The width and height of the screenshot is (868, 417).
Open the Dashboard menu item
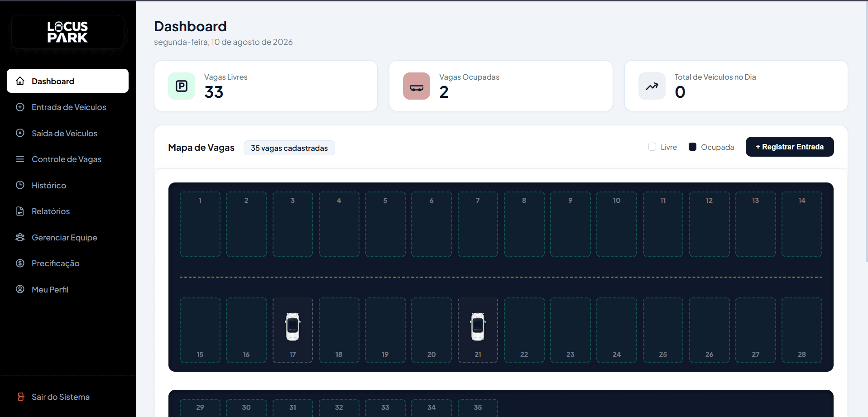coord(67,81)
